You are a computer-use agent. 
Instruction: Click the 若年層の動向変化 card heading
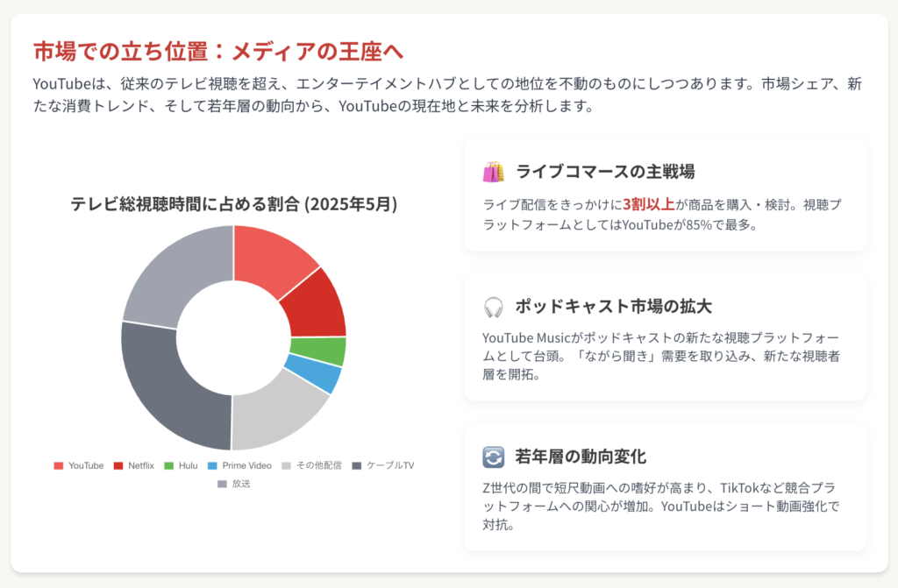coord(581,457)
